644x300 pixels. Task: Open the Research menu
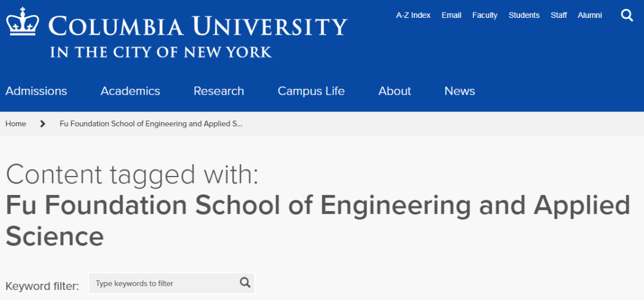coord(219,91)
